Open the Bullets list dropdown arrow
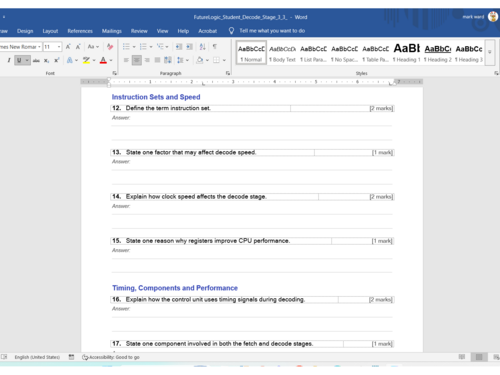The width and height of the screenshot is (500, 375). [134, 47]
